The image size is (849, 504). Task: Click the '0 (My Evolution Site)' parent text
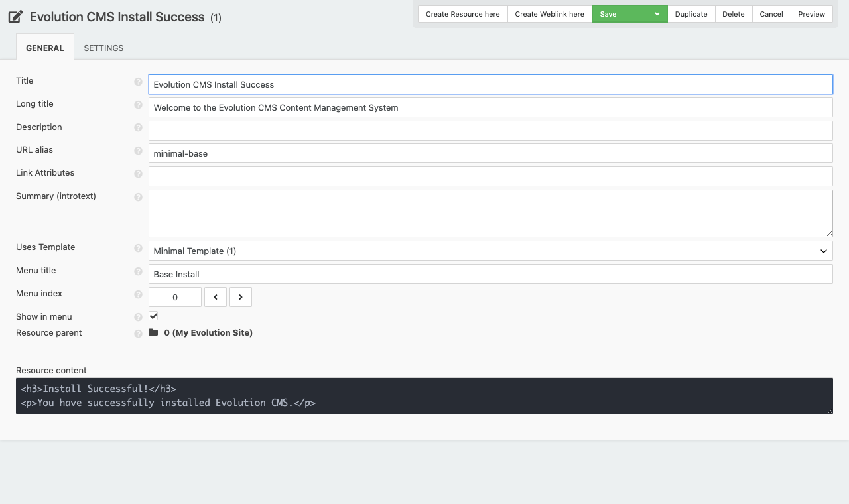pyautogui.click(x=208, y=333)
